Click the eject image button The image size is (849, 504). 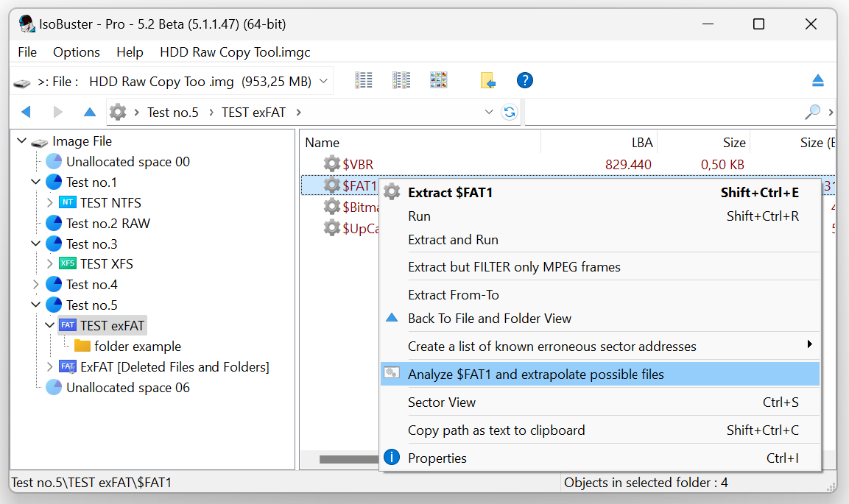[817, 81]
